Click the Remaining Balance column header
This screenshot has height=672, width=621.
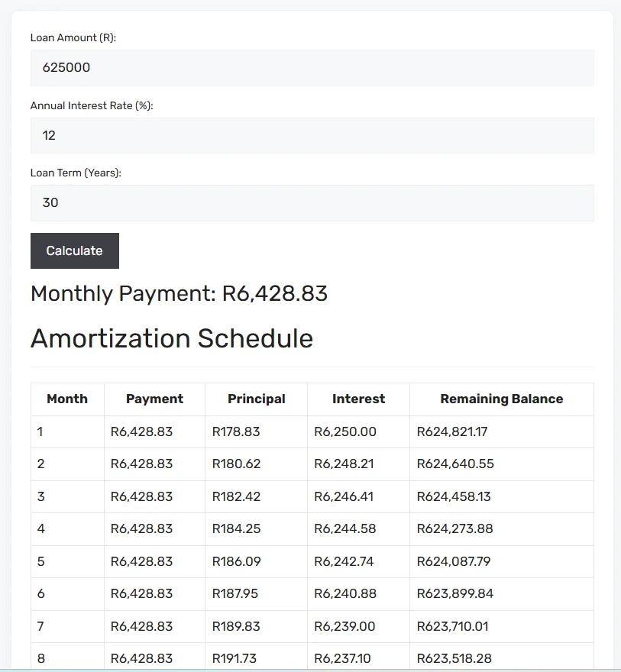click(x=502, y=399)
